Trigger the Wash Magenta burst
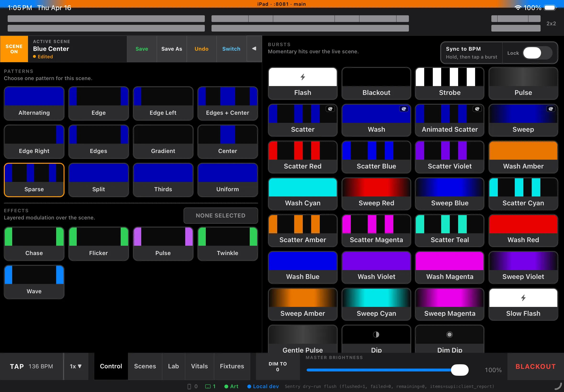564x392 pixels. pyautogui.click(x=449, y=267)
